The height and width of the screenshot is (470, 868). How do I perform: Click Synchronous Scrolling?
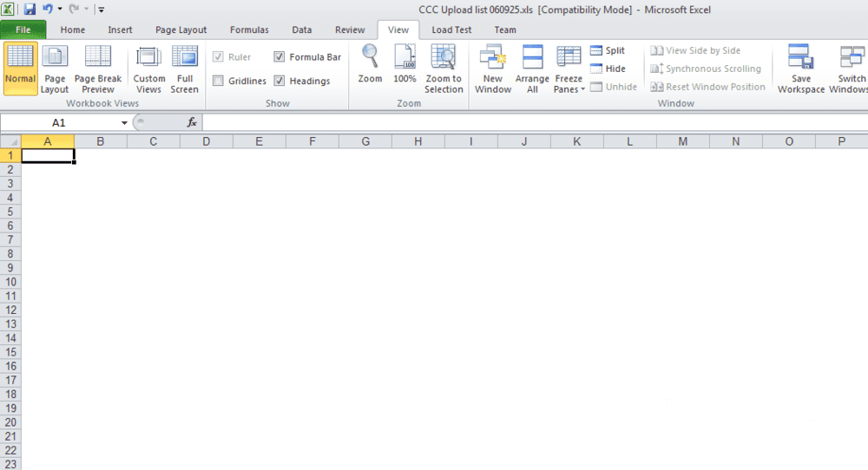point(706,69)
